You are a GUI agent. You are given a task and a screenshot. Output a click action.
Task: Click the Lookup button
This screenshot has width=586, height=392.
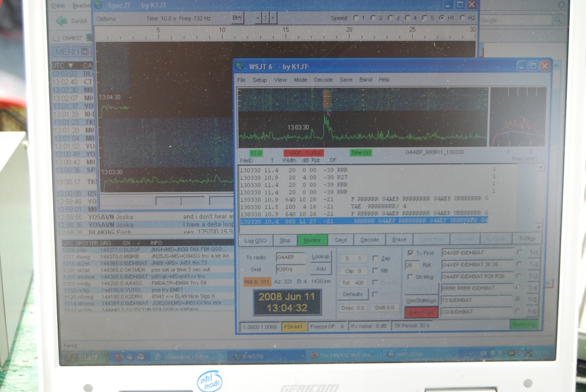coord(320,256)
